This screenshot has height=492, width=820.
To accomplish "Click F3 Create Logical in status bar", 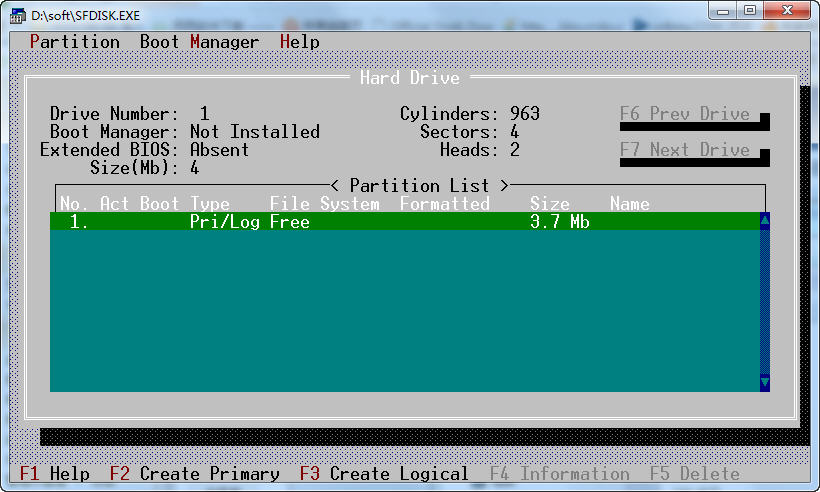I will (x=384, y=474).
